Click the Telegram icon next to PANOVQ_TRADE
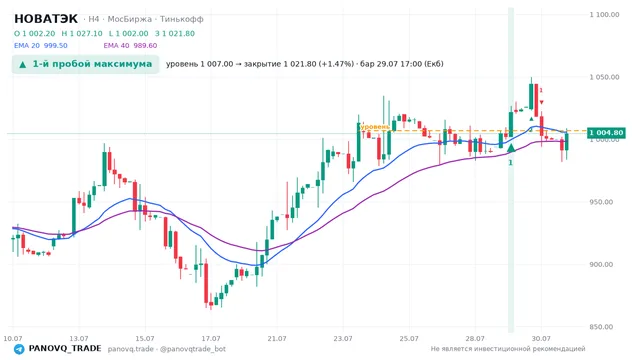Image resolution: width=640 pixels, height=360 pixels. (19, 349)
